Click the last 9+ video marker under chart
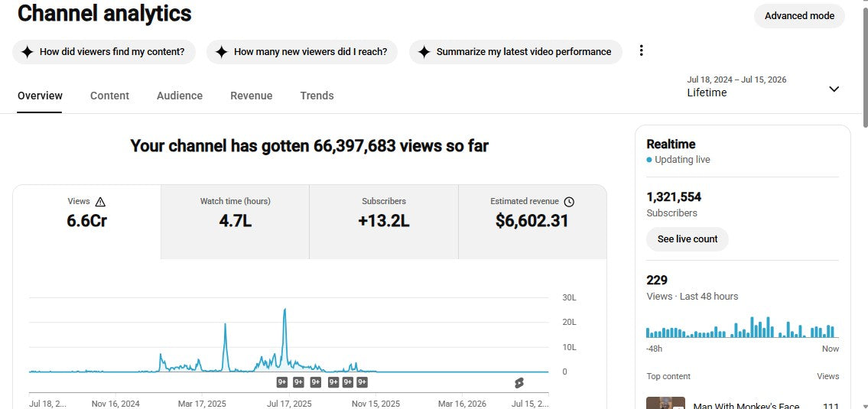 point(362,382)
